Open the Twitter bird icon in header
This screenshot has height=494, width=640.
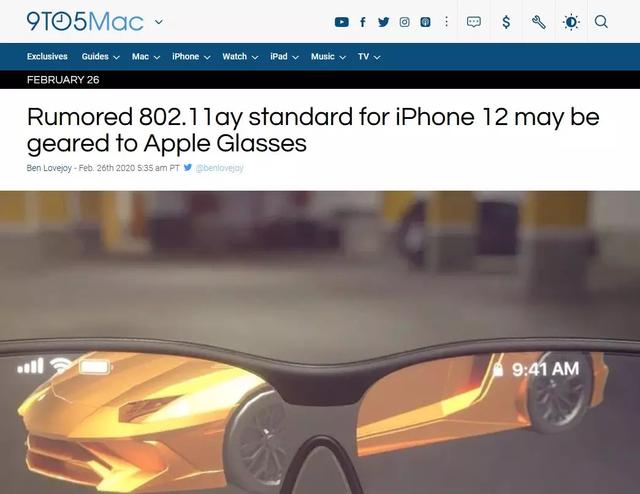(x=383, y=22)
